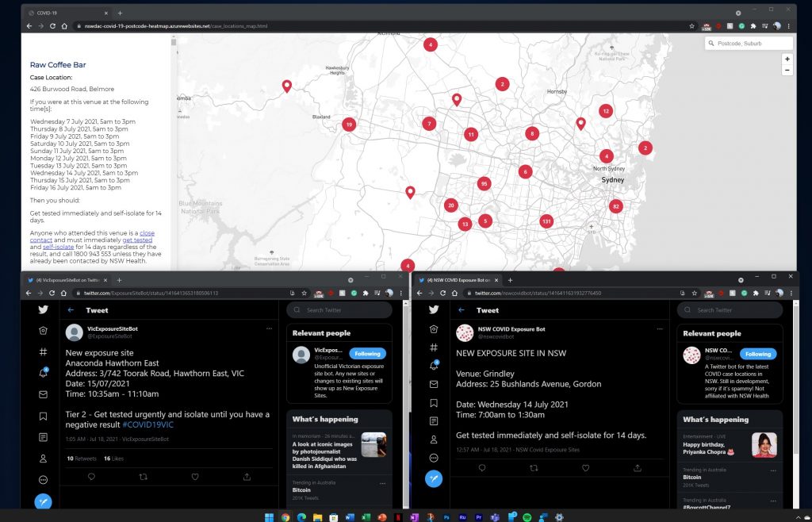Close the COVID-19 browser tab
Image resolution: width=812 pixels, height=522 pixels.
click(106, 13)
